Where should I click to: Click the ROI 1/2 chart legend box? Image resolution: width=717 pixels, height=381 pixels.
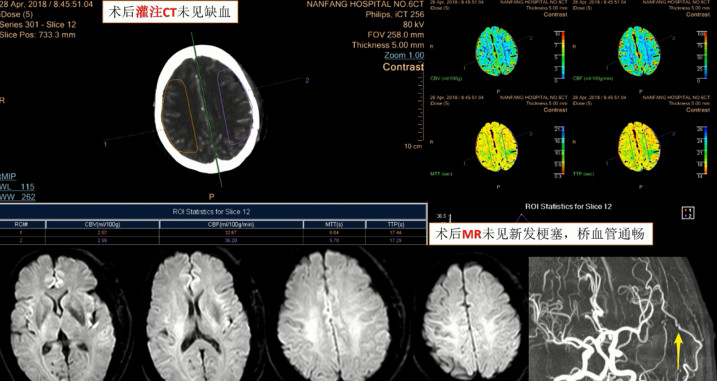click(x=688, y=213)
